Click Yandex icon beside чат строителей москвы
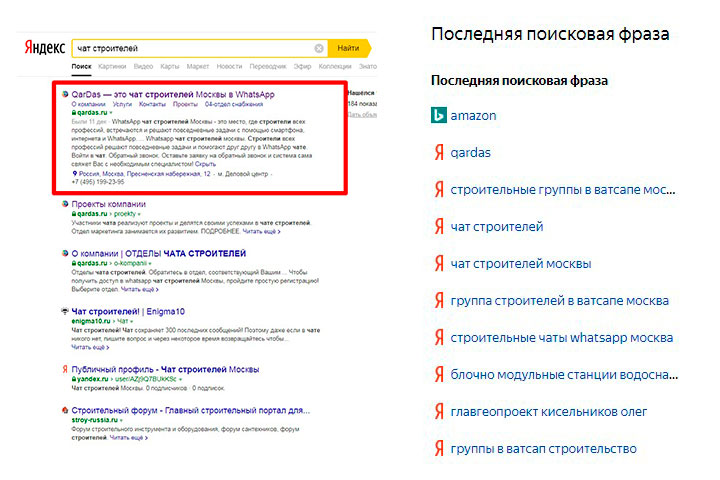Viewport: 720px width, 480px height. coord(439,264)
